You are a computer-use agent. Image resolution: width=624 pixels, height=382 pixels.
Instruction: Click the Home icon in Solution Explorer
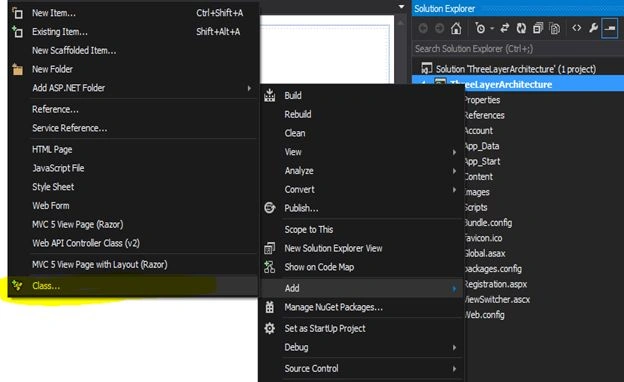coord(456,28)
